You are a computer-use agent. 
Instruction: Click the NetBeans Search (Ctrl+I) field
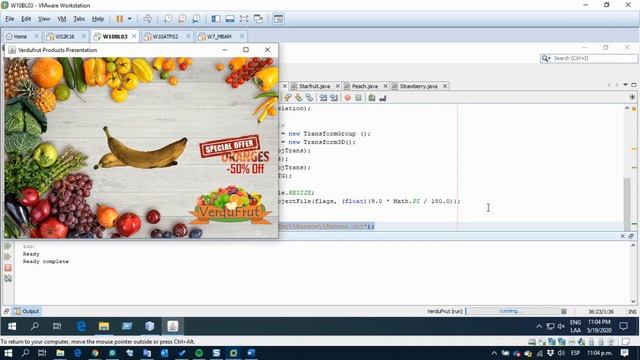[x=589, y=58]
